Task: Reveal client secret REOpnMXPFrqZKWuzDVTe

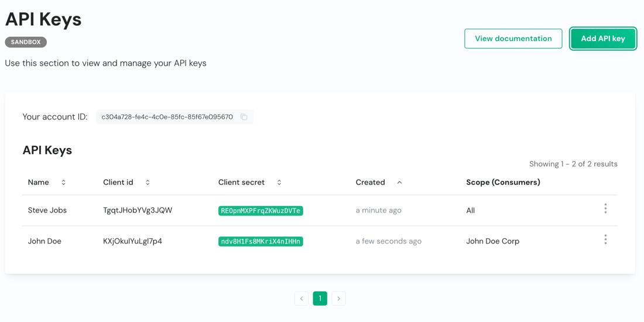Action: (x=261, y=211)
